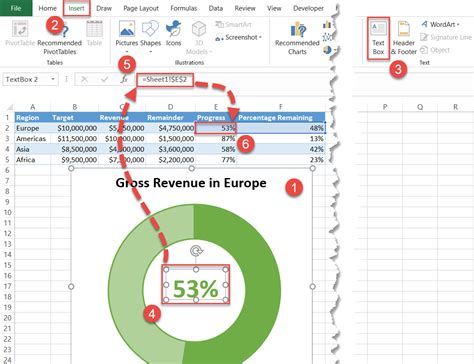Open the File tab
This screenshot has height=364, width=474.
[x=16, y=8]
